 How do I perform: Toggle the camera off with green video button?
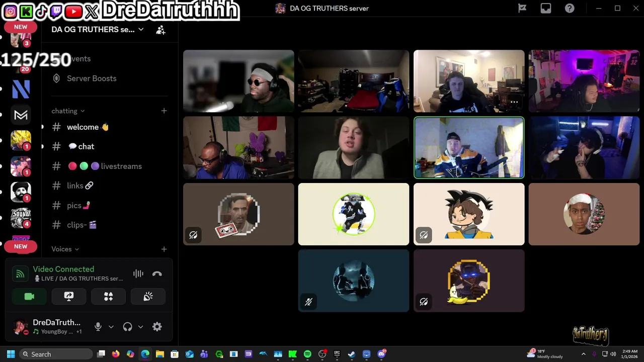(x=29, y=297)
